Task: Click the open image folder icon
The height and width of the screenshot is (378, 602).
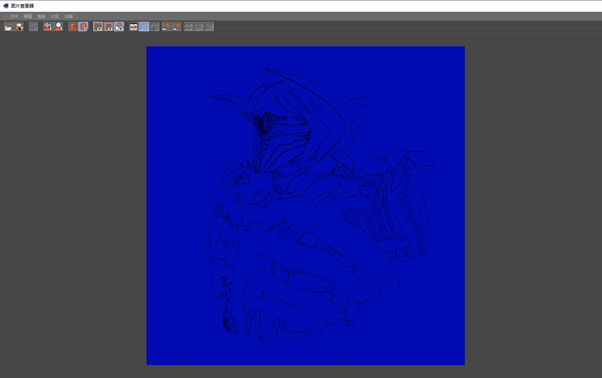Action: pos(8,26)
